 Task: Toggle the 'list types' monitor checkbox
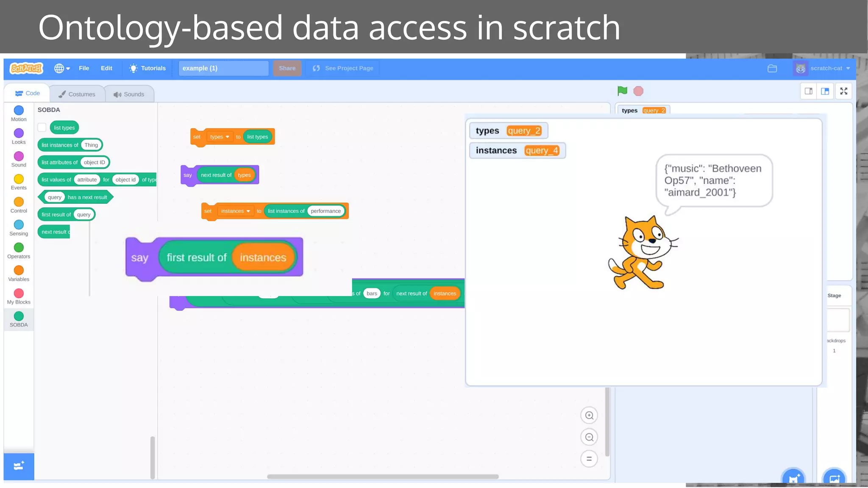pos(42,128)
